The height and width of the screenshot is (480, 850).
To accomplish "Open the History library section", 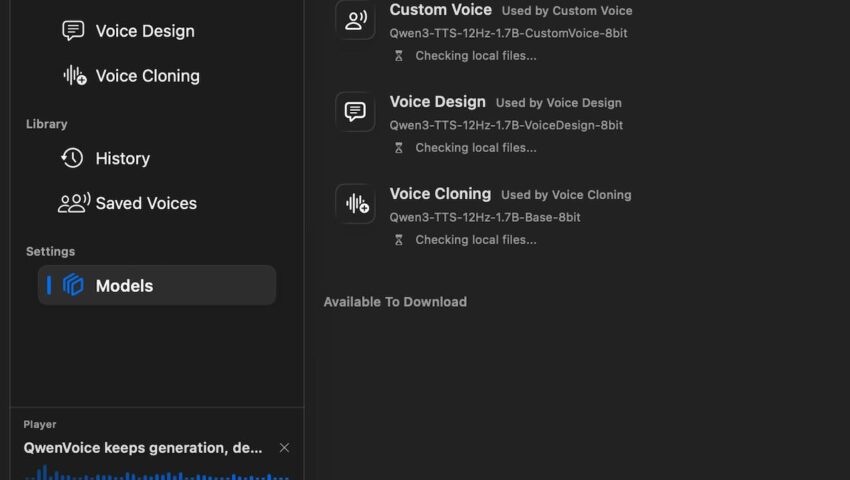I will click(x=122, y=158).
